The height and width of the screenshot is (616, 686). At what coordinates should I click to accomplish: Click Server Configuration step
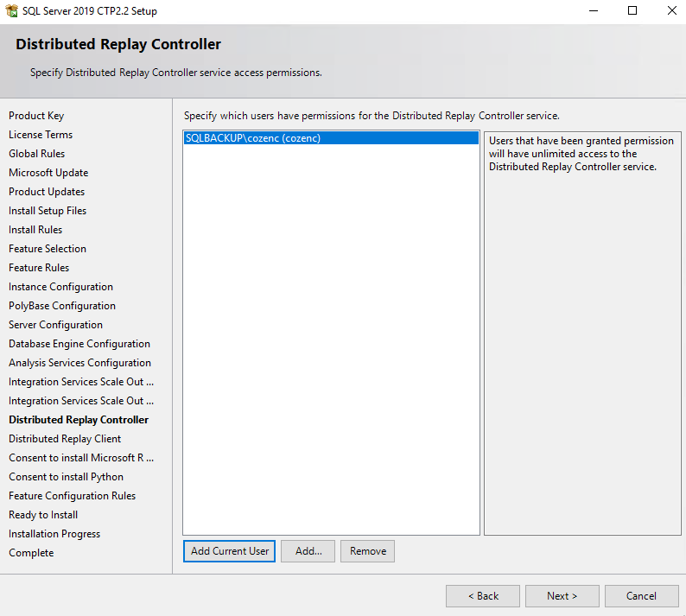55,325
